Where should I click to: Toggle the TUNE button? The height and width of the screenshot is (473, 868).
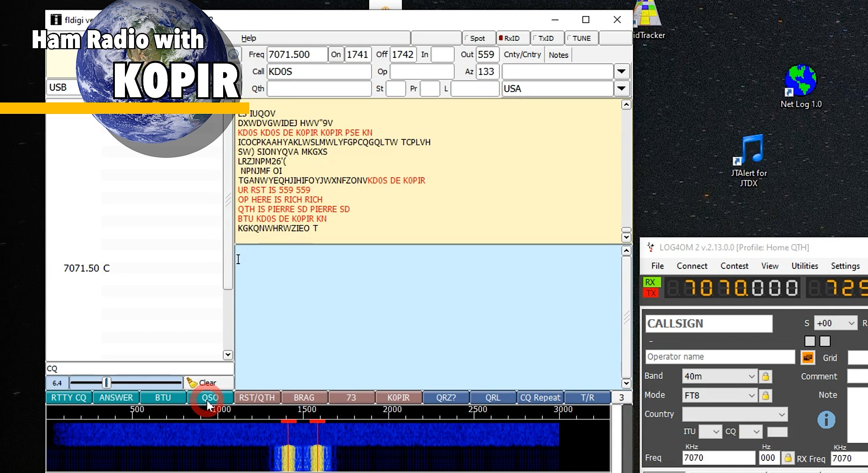pyautogui.click(x=581, y=38)
